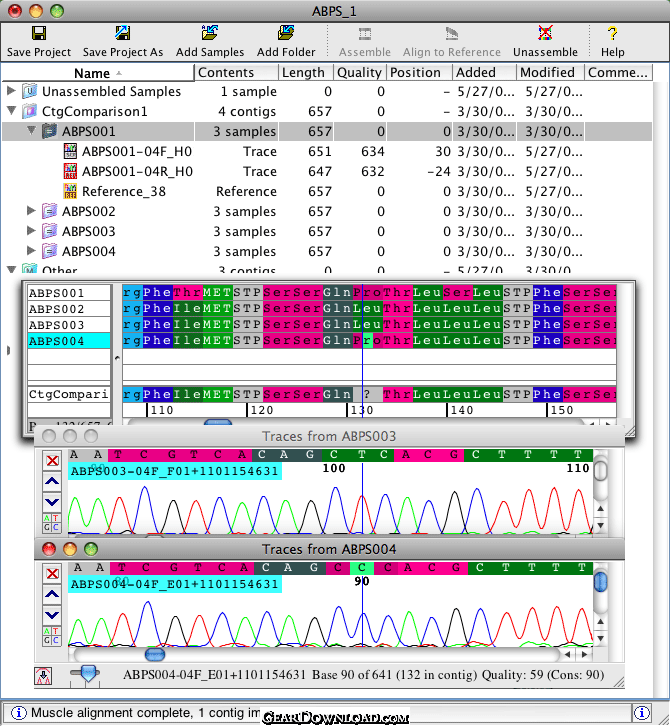670x726 pixels.
Task: Remove ABPS003 trace with red X button
Action: (52, 461)
